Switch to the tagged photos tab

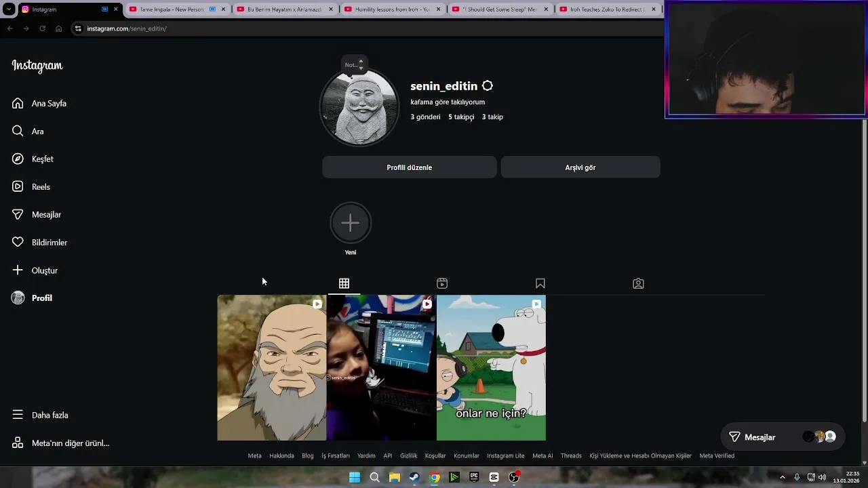(x=638, y=283)
